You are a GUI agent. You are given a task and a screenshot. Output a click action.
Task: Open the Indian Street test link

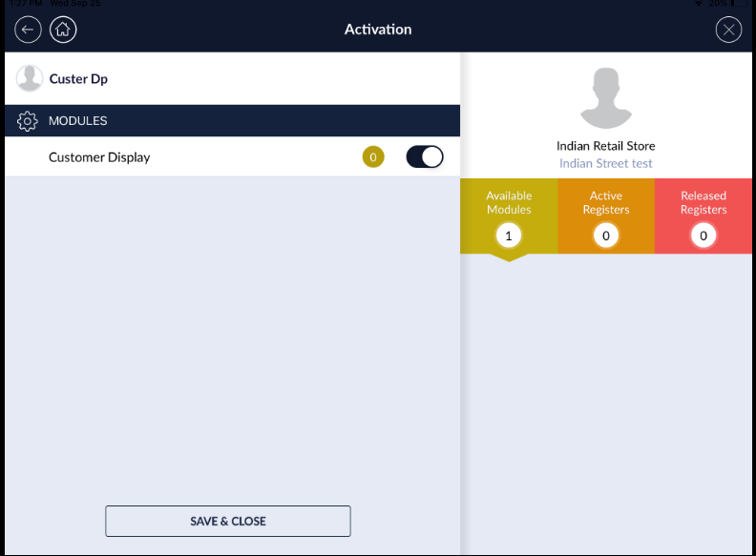[x=606, y=163]
